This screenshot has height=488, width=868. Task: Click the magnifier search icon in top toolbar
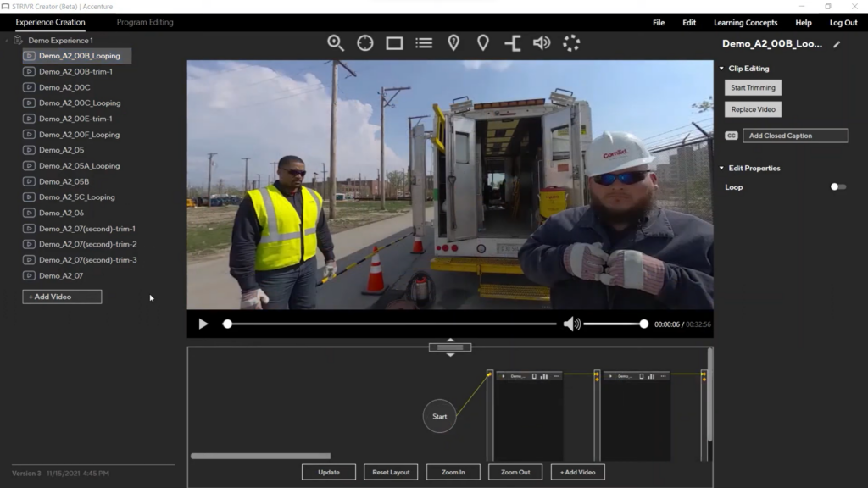click(x=336, y=43)
